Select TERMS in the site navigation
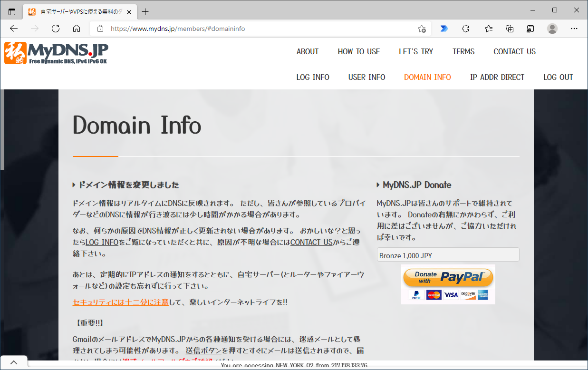The width and height of the screenshot is (588, 370). 463,51
